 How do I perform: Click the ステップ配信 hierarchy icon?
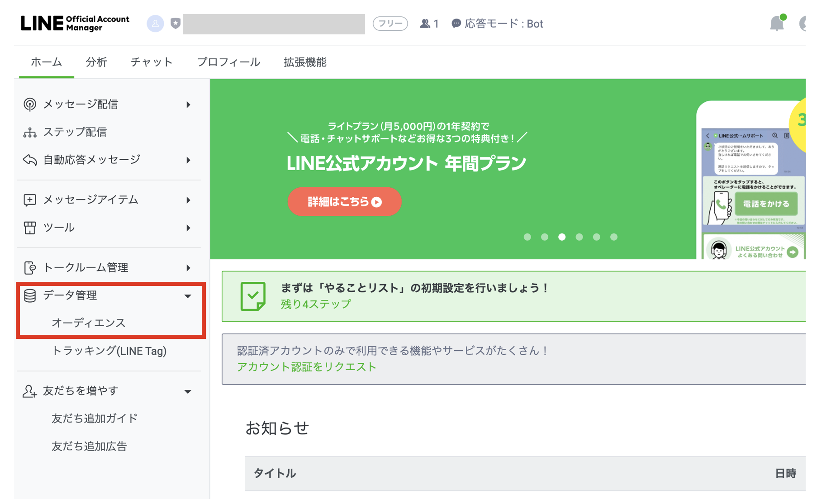click(x=30, y=132)
